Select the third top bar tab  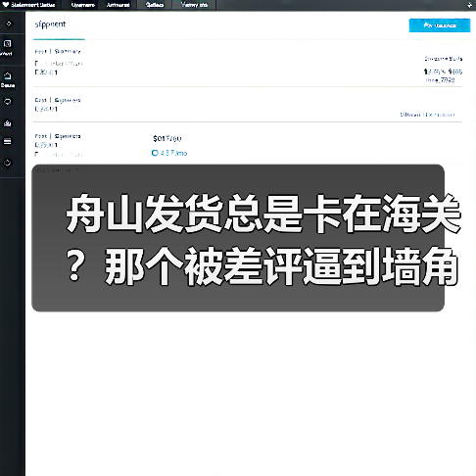click(x=155, y=5)
